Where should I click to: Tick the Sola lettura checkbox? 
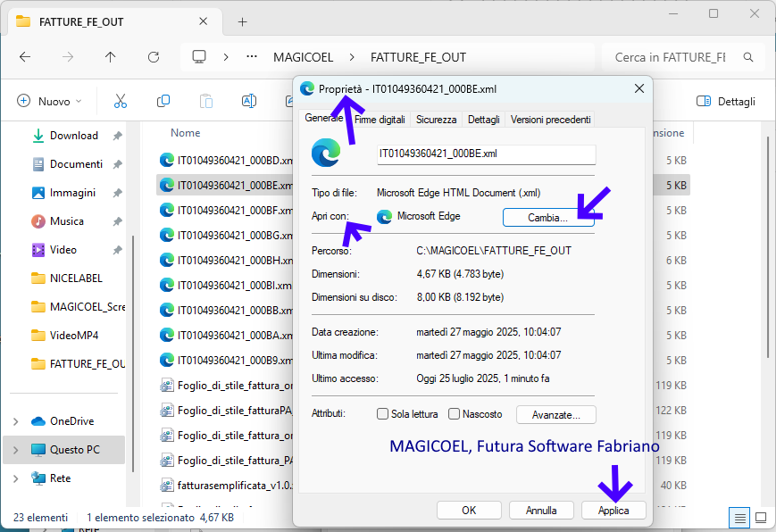point(382,413)
